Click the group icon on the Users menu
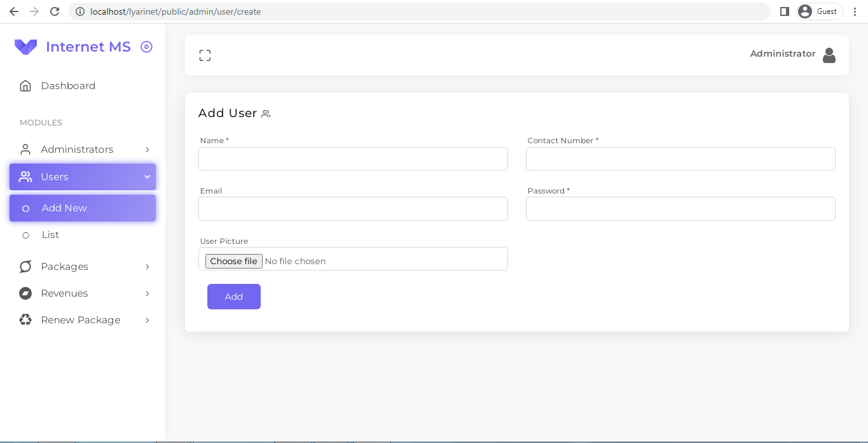The width and height of the screenshot is (868, 443). (x=25, y=176)
